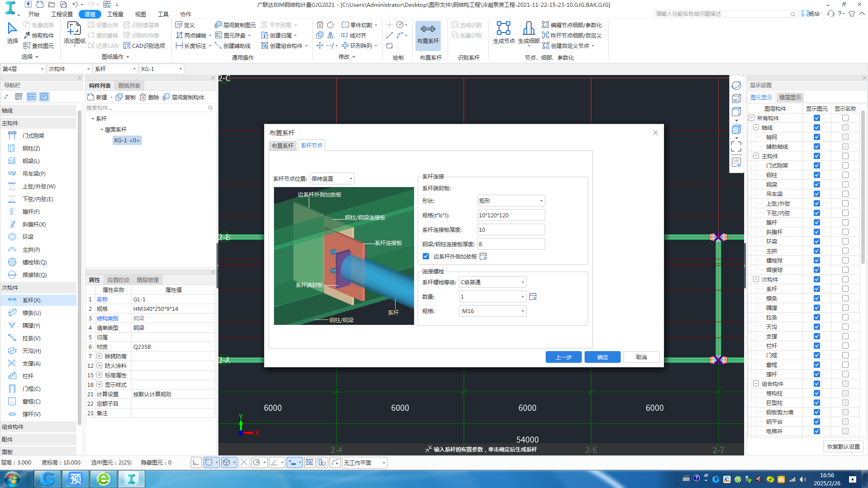Toggle 显示图元 checkbox for 钢平台
The width and height of the screenshot is (868, 488).
tap(816, 422)
